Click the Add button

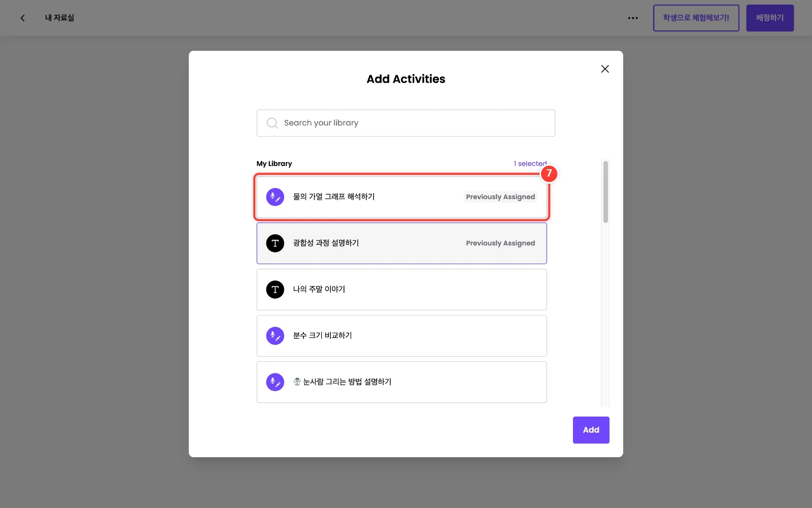[591, 430]
